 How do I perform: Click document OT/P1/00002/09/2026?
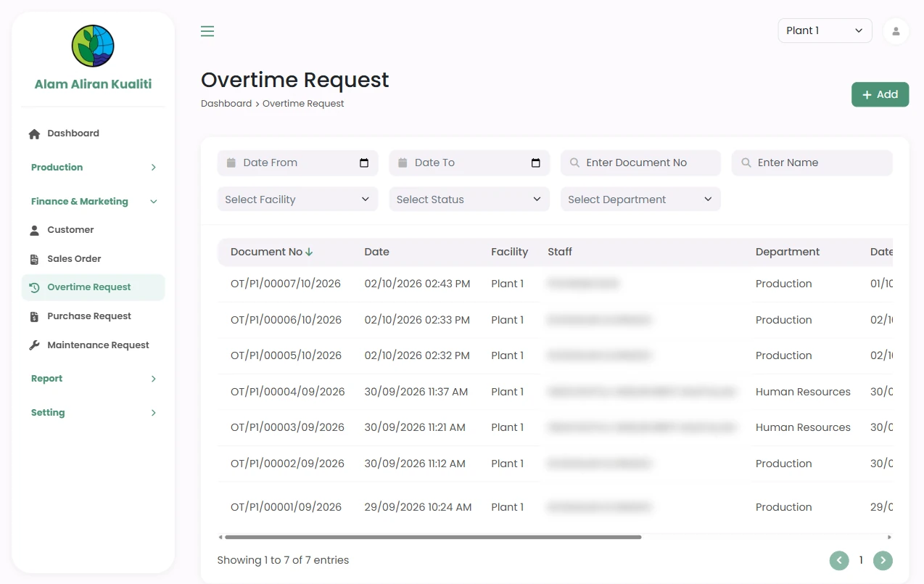(287, 464)
